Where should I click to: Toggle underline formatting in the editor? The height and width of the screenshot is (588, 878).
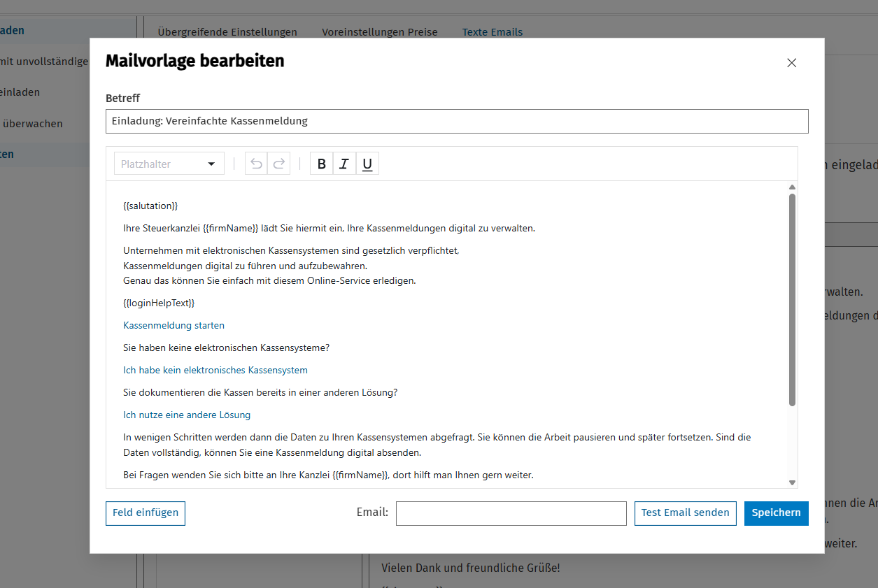(x=367, y=164)
